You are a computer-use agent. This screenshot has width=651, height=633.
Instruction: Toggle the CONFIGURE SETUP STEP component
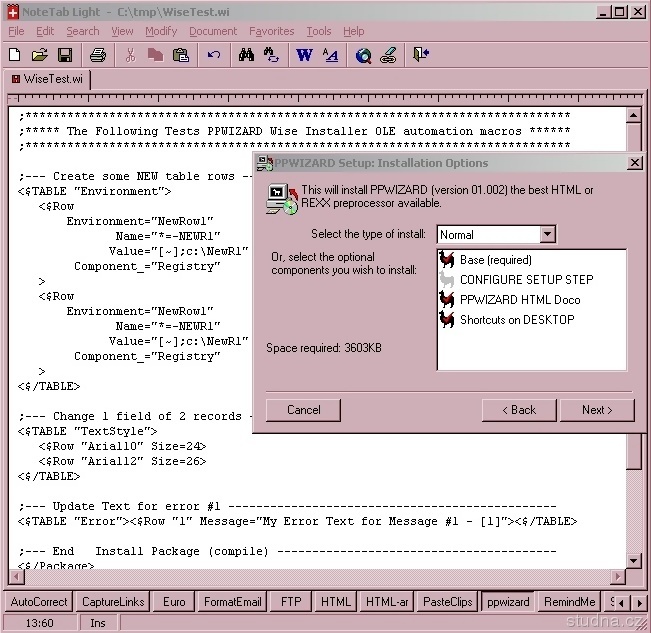(526, 280)
